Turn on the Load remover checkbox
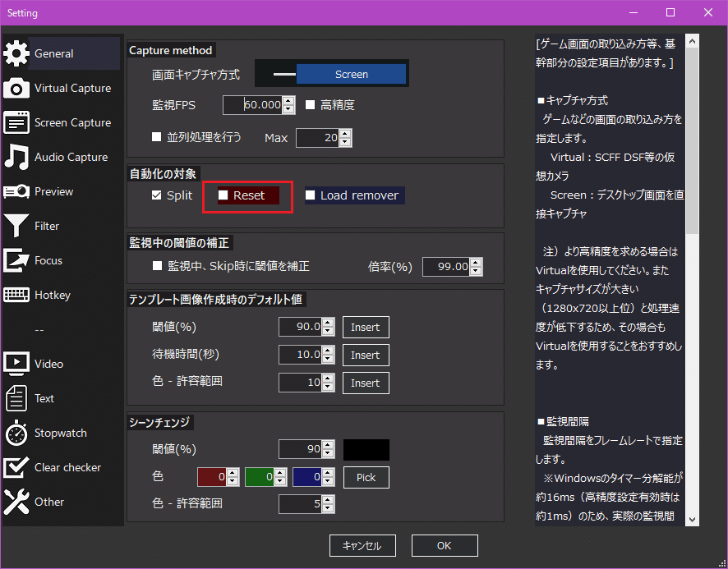This screenshot has width=728, height=569. pos(310,195)
